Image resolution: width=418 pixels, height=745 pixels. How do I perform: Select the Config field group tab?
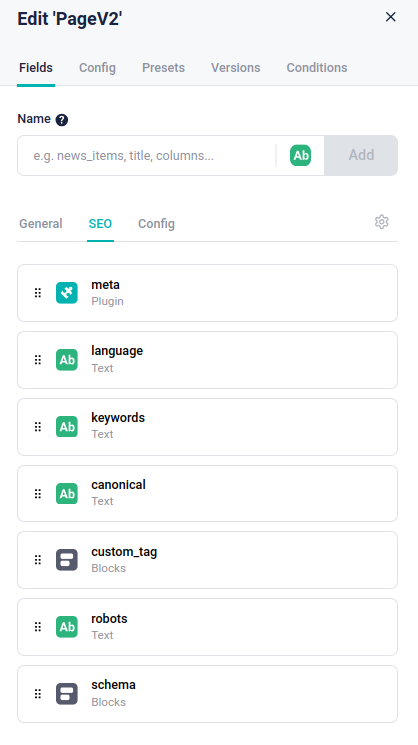[156, 223]
